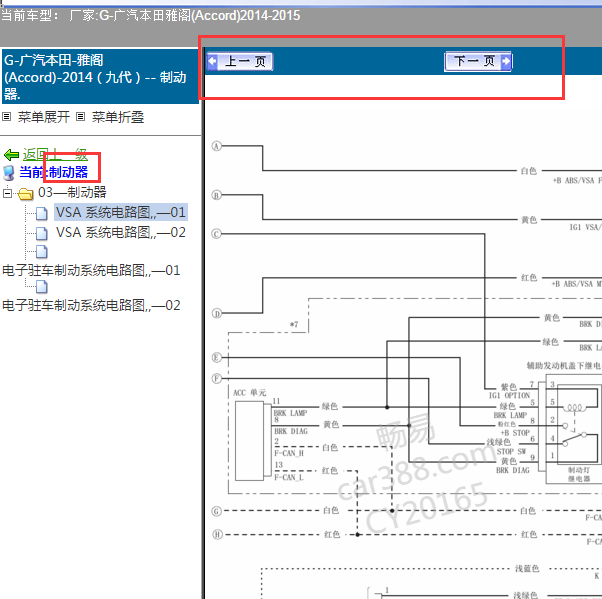The height and width of the screenshot is (599, 602).
Task: Click the 当前:制动器 label
Action: (54, 172)
